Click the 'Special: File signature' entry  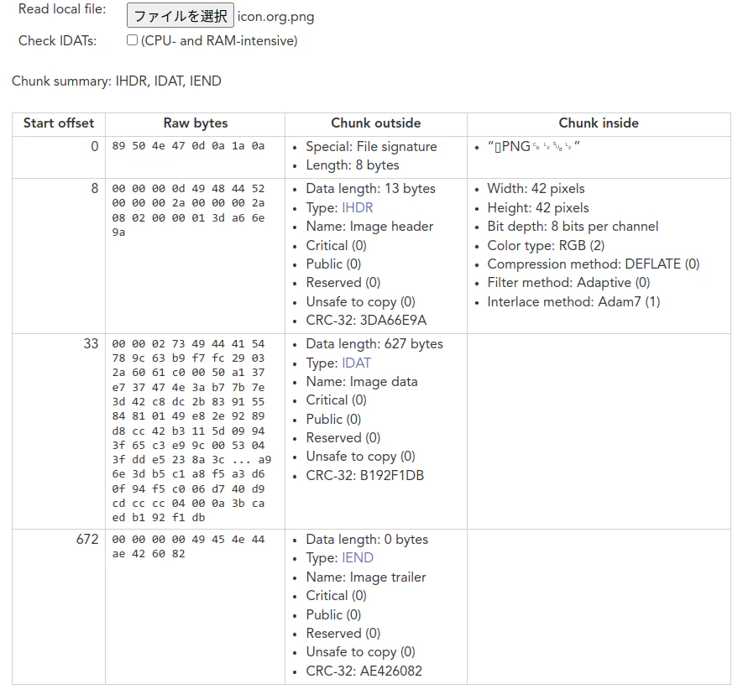(x=371, y=146)
